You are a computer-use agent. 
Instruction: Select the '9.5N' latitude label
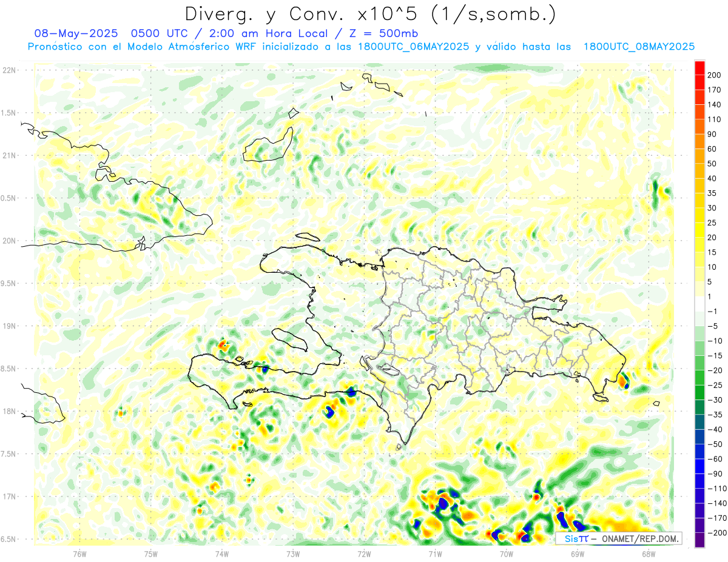pyautogui.click(x=8, y=284)
